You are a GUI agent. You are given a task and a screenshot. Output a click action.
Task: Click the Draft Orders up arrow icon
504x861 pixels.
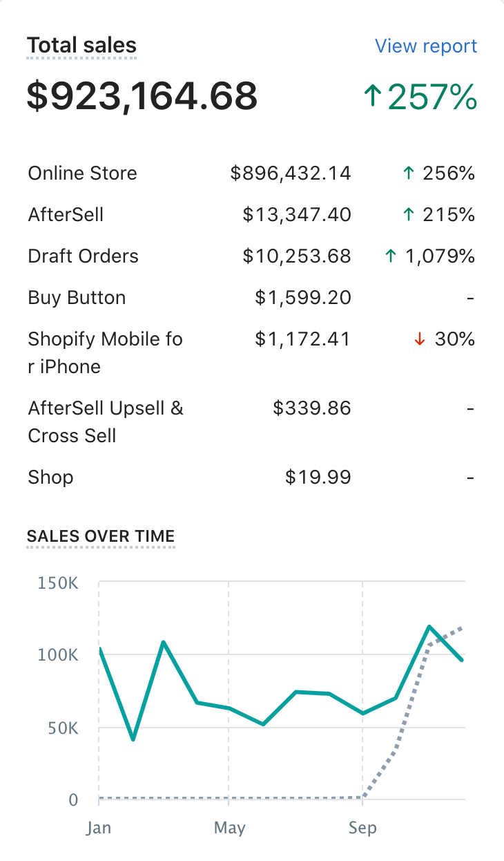click(390, 256)
